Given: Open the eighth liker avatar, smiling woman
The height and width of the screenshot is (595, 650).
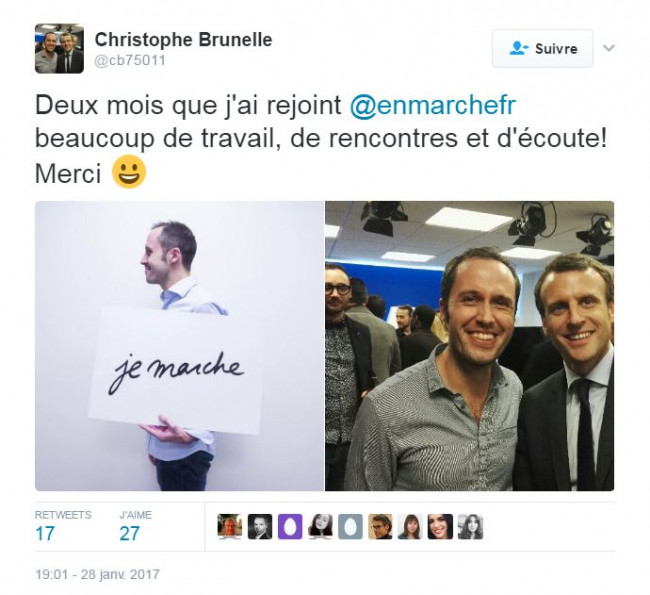Looking at the screenshot, I should point(440,527).
